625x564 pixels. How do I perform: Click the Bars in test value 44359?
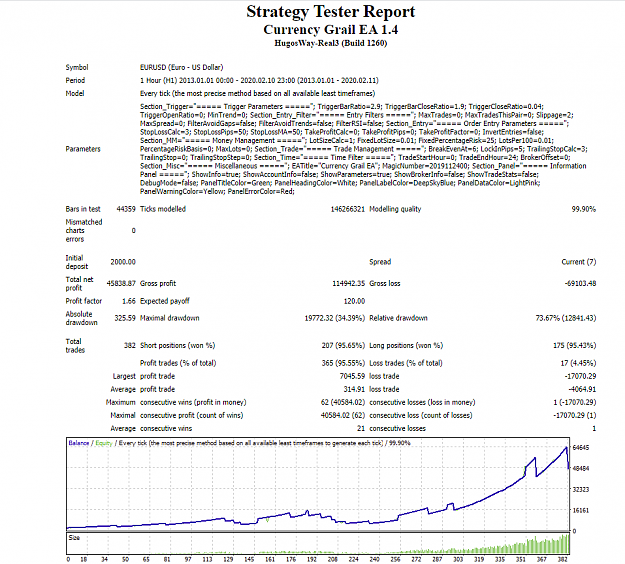coord(126,209)
